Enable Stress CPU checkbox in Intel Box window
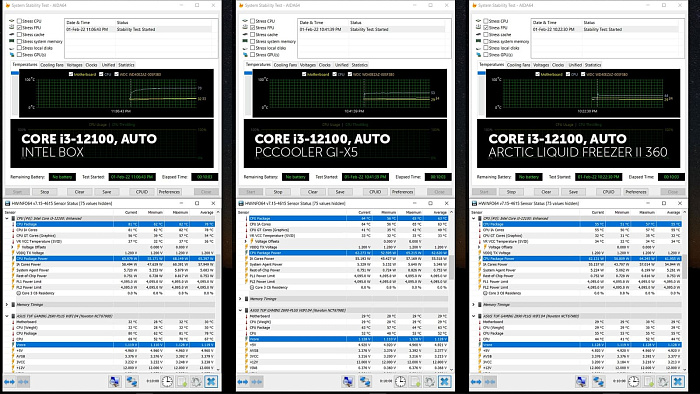 [x=19, y=21]
